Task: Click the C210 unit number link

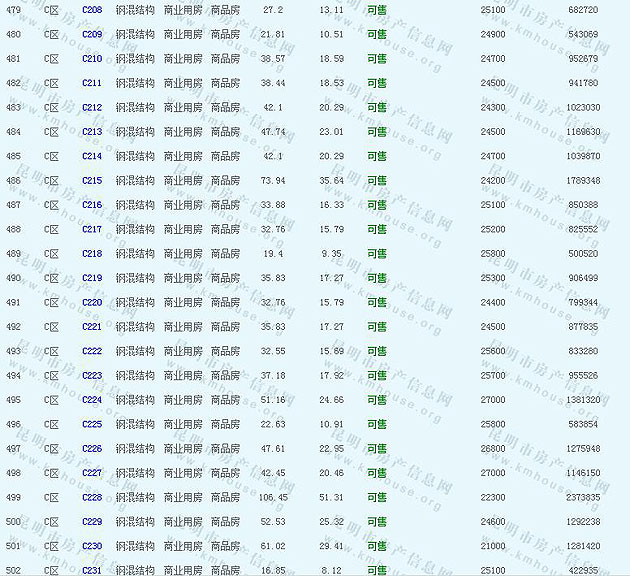Action: (x=92, y=59)
